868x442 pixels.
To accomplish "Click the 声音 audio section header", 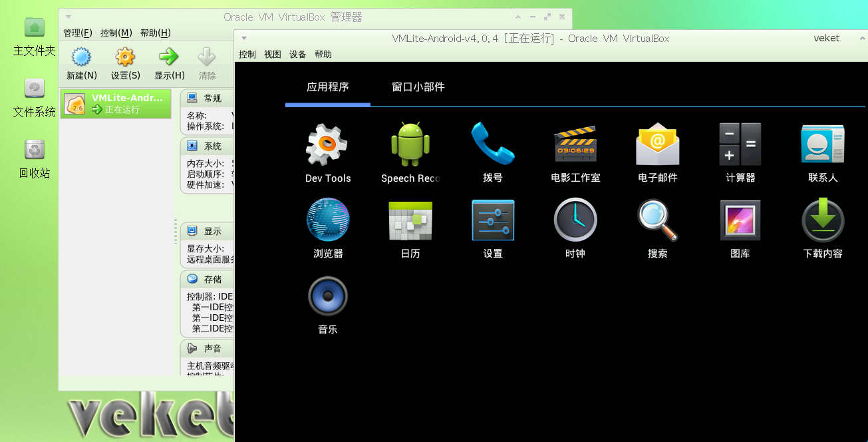I will (x=207, y=348).
